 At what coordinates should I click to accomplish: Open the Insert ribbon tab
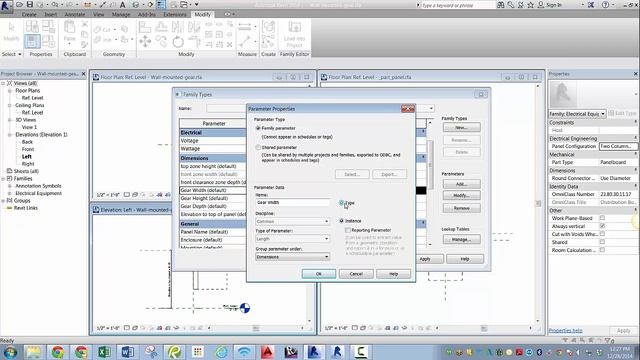tap(51, 14)
